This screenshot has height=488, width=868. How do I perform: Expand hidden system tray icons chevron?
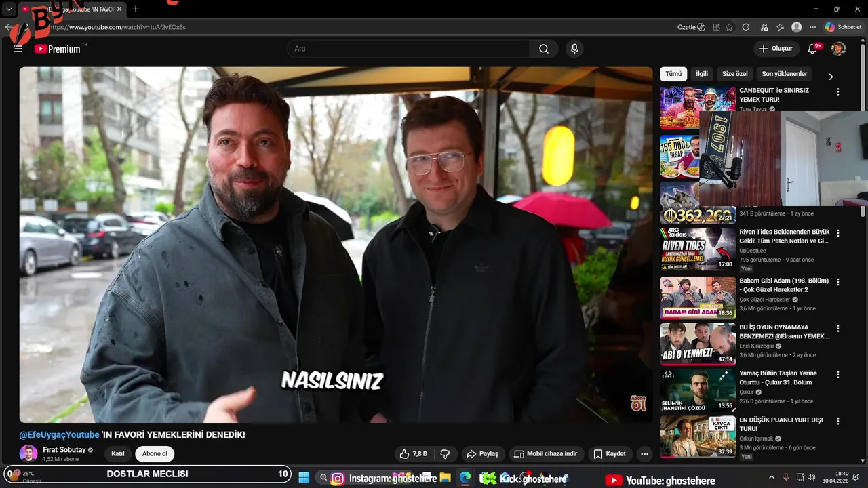[x=771, y=478]
